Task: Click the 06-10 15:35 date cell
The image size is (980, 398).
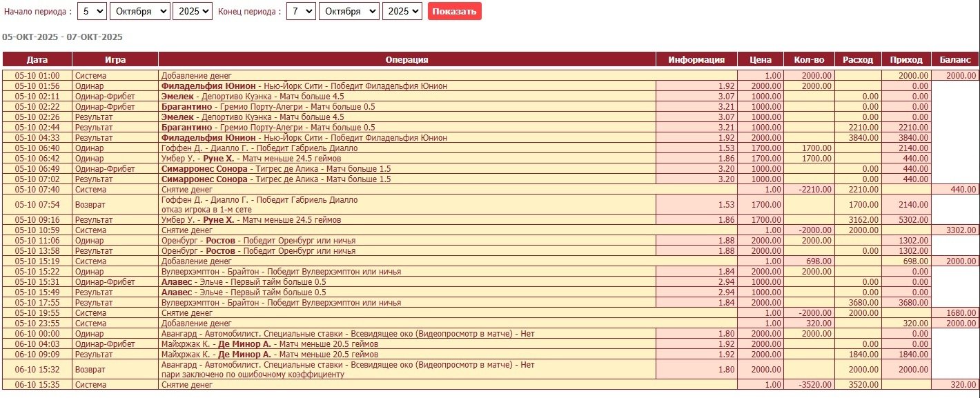Action: (x=37, y=385)
